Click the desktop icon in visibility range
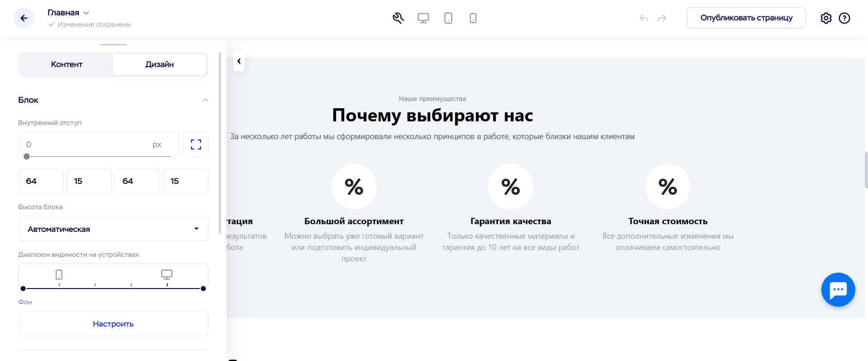 click(167, 274)
